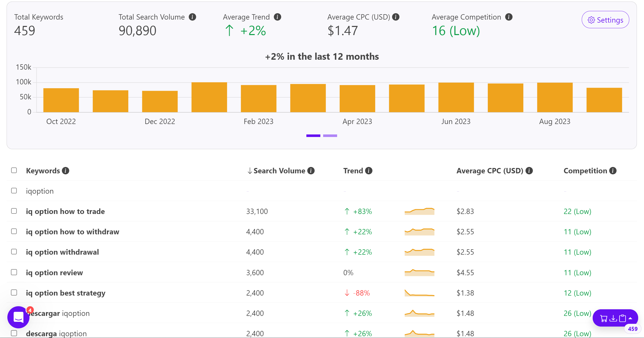Switch to second chart slide indicator
Viewport: 644px width, 338px height.
point(330,136)
